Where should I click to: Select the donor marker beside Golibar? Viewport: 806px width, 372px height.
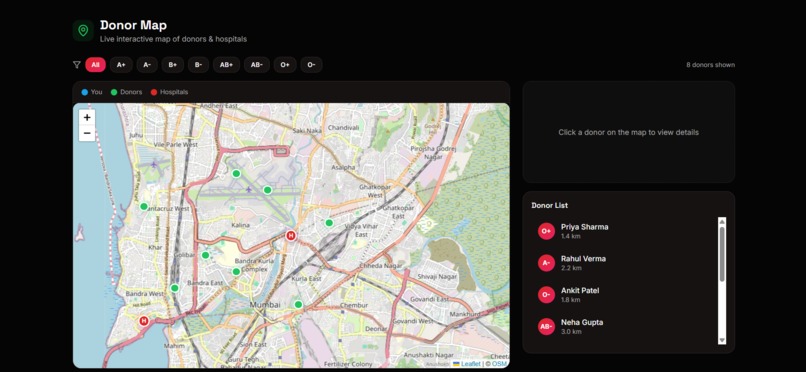(x=206, y=255)
